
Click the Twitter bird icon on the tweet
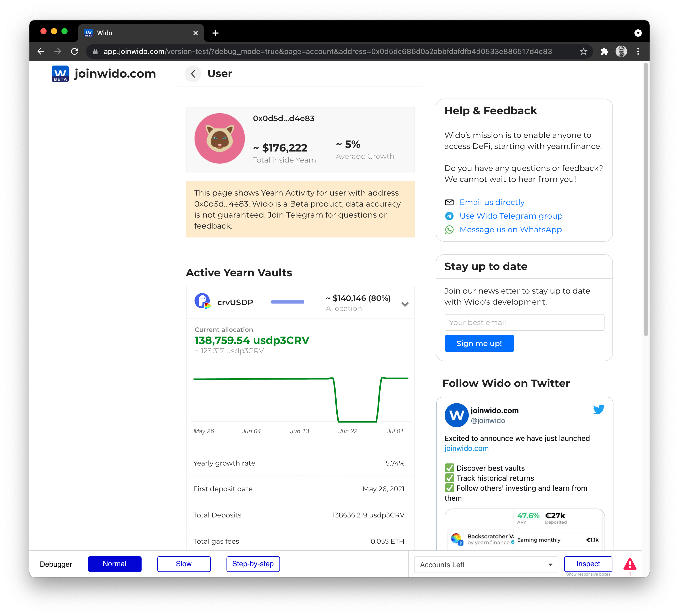click(599, 410)
